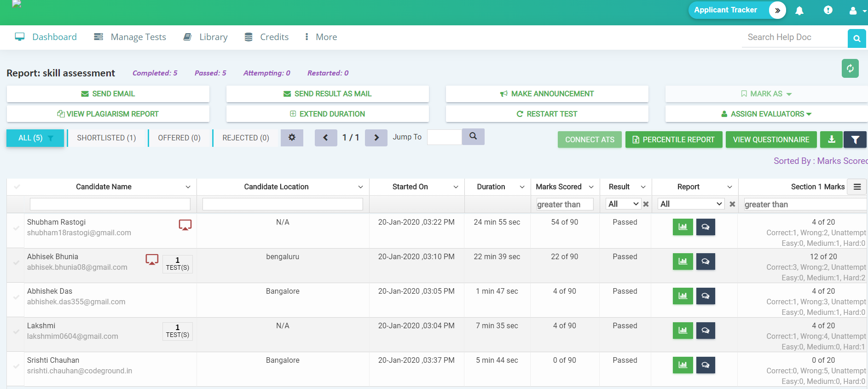Toggle the select-all candidates checkbox
868x389 pixels.
pos(17,186)
